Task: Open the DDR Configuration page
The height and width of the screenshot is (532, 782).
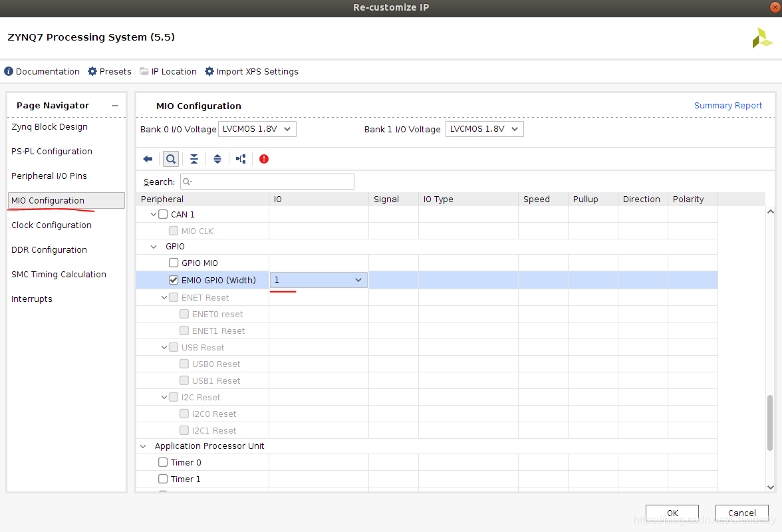Action: 49,249
